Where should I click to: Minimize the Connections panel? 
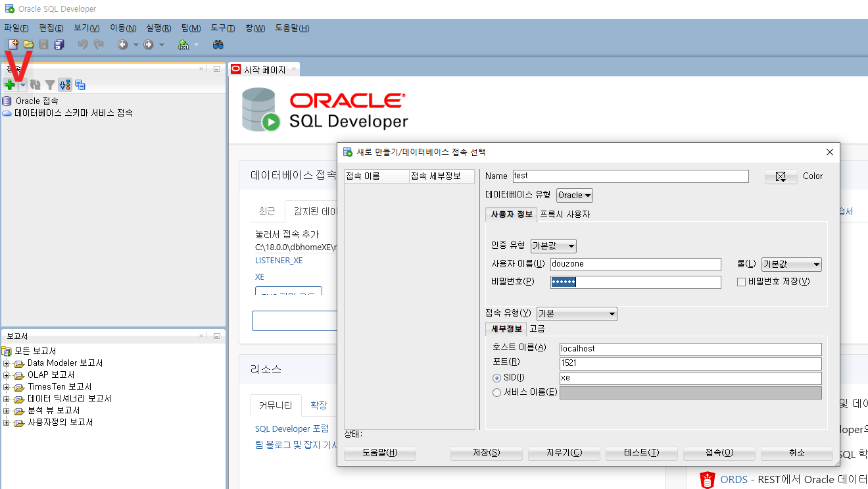[217, 68]
